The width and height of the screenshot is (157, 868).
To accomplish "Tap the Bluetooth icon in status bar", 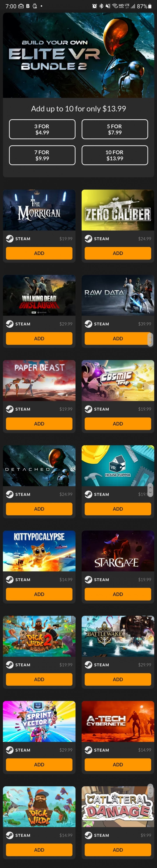I will [101, 6].
